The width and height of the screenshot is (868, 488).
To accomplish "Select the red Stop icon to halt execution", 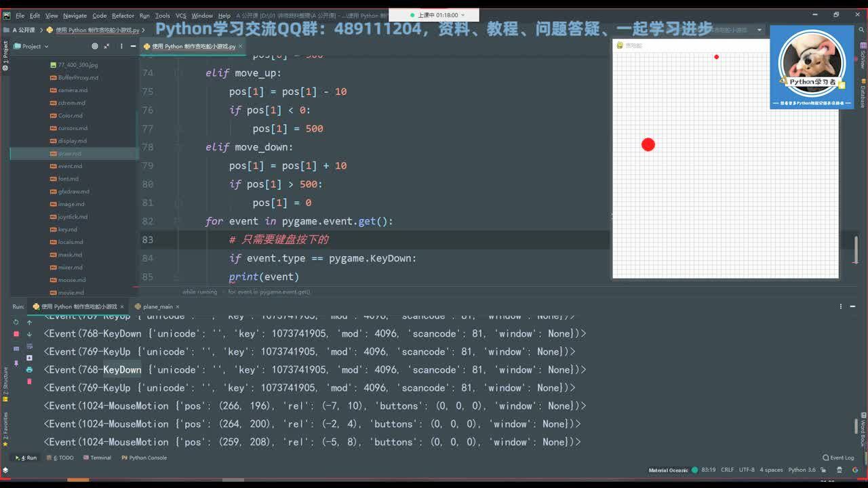I will tap(15, 333).
